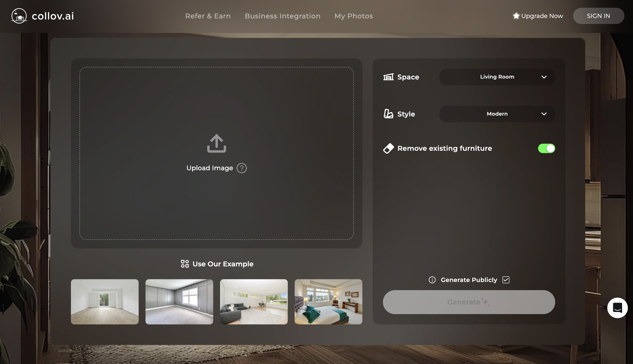The width and height of the screenshot is (633, 364).
Task: Click Upgrade Now
Action: pos(542,16)
